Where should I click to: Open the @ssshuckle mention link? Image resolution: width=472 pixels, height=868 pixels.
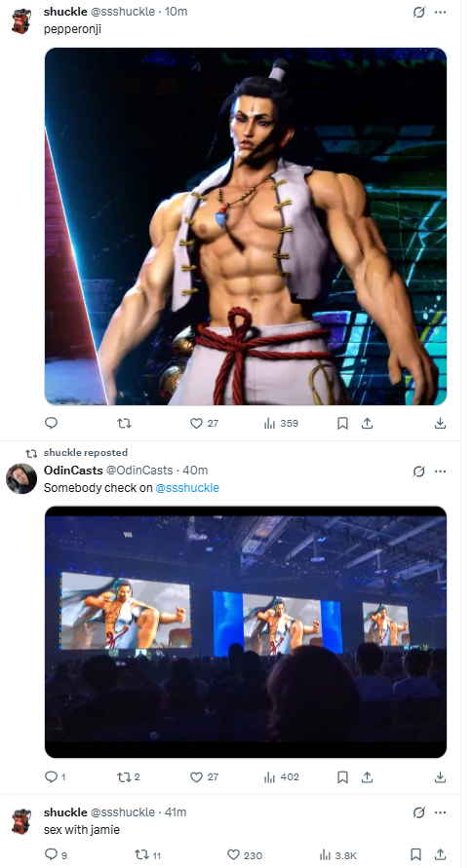(x=187, y=488)
